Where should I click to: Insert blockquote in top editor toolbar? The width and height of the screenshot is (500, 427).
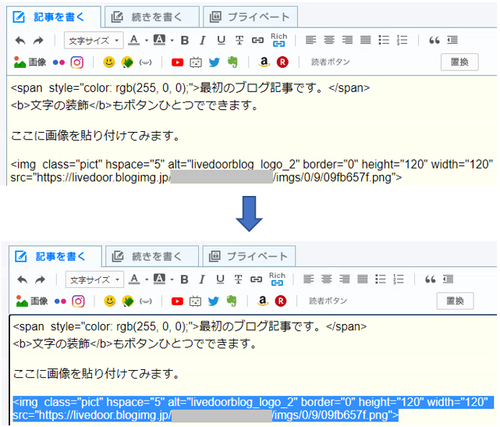434,40
